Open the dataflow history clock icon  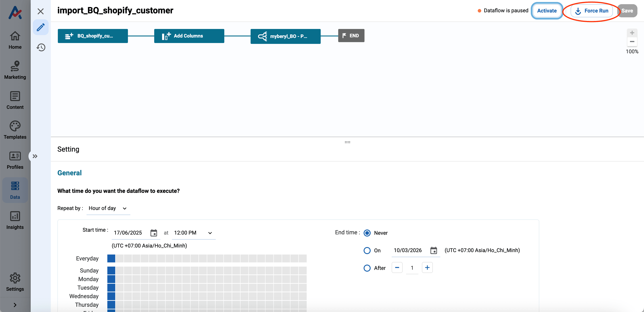pos(41,47)
